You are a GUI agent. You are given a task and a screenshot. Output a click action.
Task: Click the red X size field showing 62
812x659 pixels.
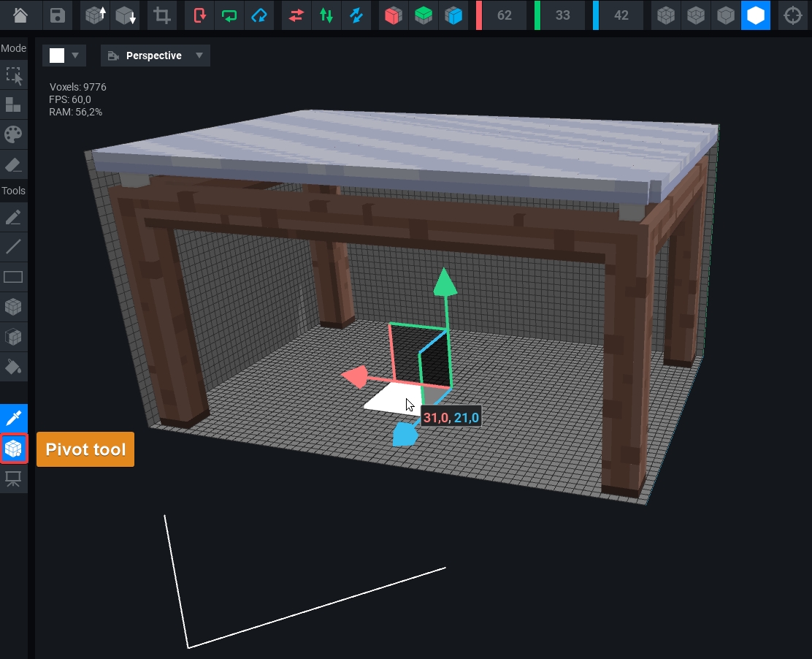click(504, 15)
